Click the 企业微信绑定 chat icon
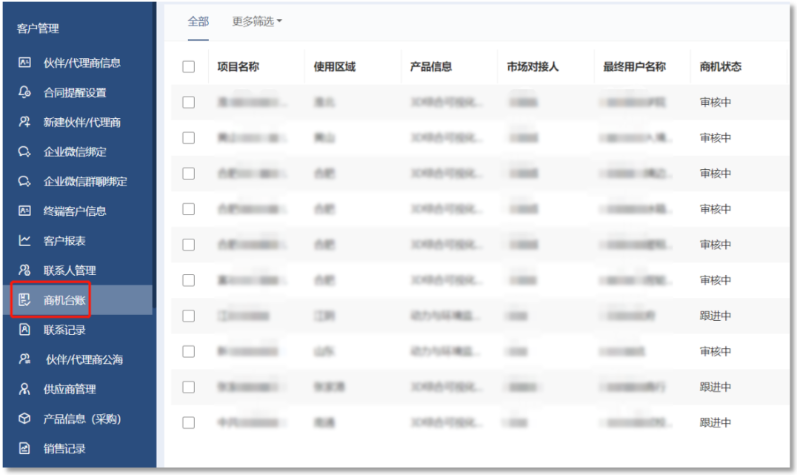Viewport: 797px width, 475px height. pyautogui.click(x=25, y=152)
